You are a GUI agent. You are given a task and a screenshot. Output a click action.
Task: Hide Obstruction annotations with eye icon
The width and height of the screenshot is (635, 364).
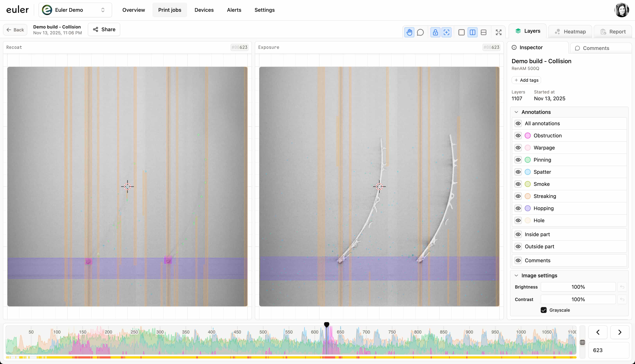[x=518, y=136]
